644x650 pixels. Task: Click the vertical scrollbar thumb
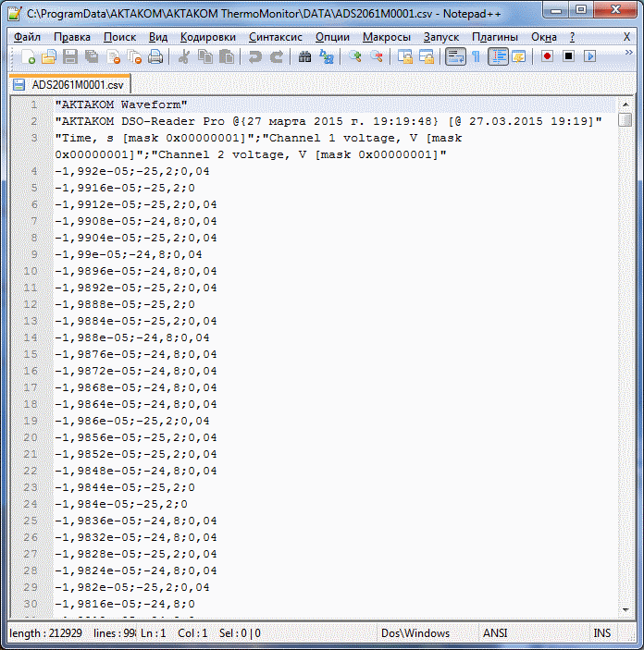click(x=625, y=120)
